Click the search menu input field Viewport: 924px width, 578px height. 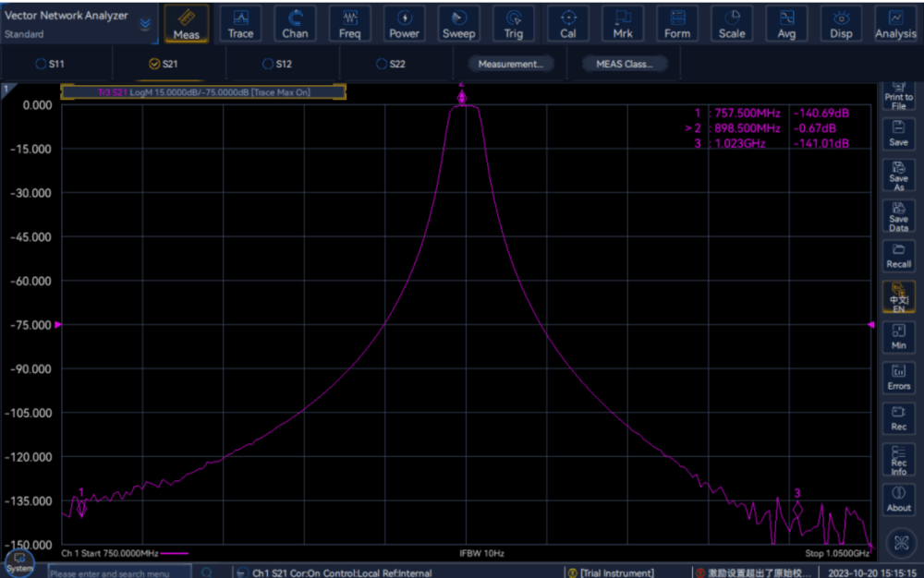[120, 573]
